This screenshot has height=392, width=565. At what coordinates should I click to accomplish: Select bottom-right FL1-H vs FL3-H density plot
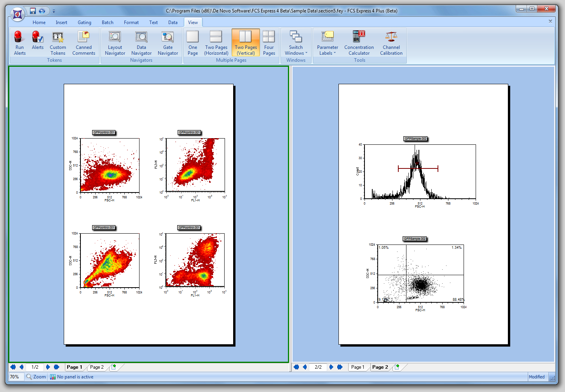click(195, 260)
